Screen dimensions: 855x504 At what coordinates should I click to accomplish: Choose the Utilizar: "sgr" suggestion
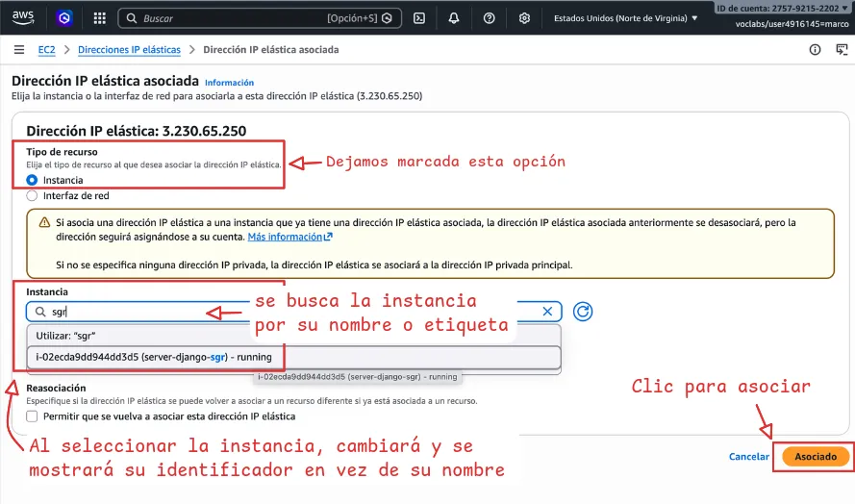294,336
